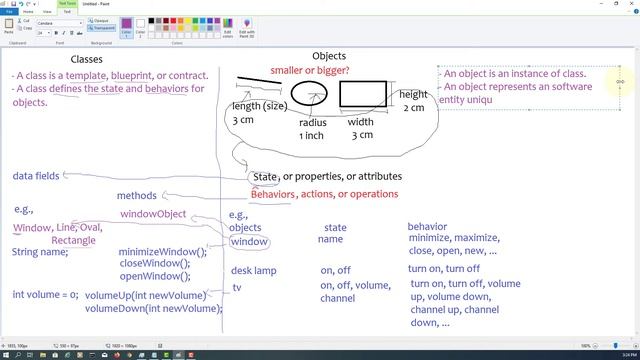This screenshot has height=360, width=640.
Task: Click the 'desk lamp' text on canvas
Action: pos(253,271)
